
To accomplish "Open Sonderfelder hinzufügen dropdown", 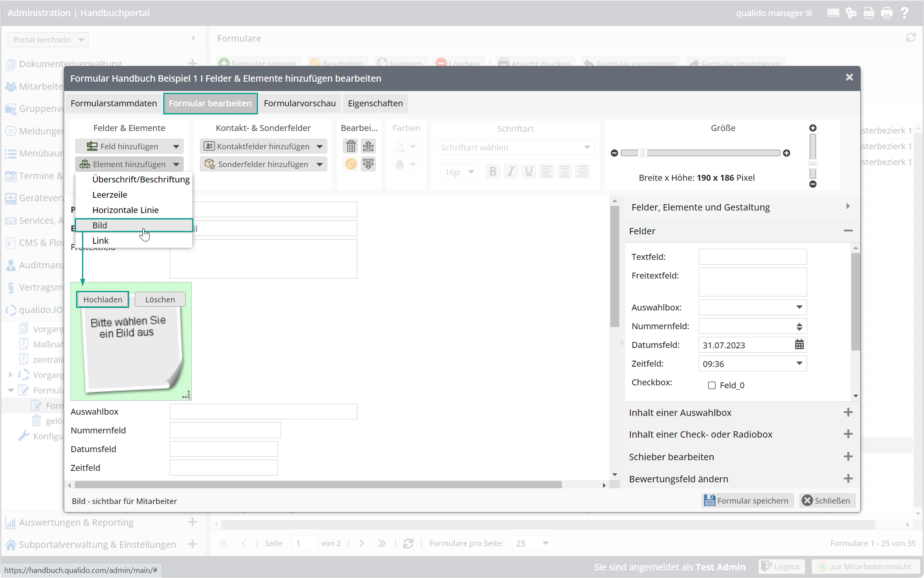I will [264, 164].
